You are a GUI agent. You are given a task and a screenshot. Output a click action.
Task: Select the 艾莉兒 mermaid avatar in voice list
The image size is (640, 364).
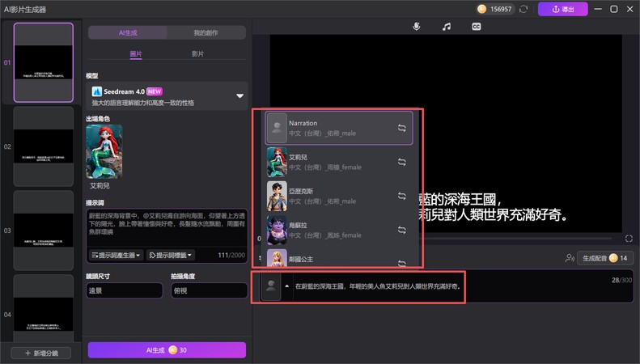pos(277,162)
